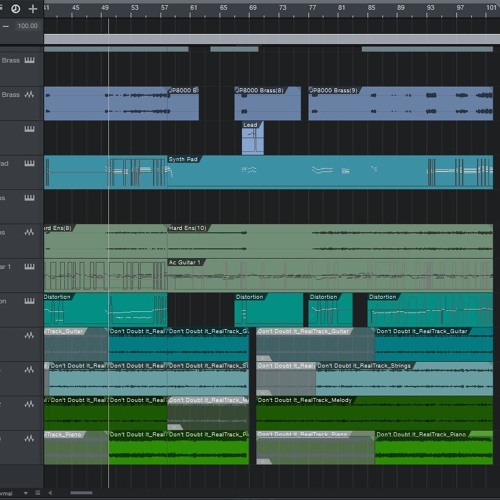The height and width of the screenshot is (500, 500).
Task: Click the light gray marker track bar
Action: tap(272, 39)
